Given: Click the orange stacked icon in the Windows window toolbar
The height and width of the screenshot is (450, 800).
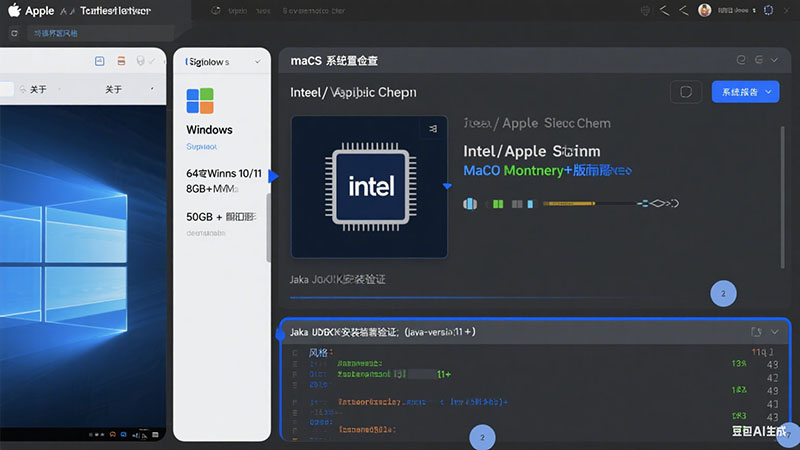Looking at the screenshot, I should click(x=121, y=61).
